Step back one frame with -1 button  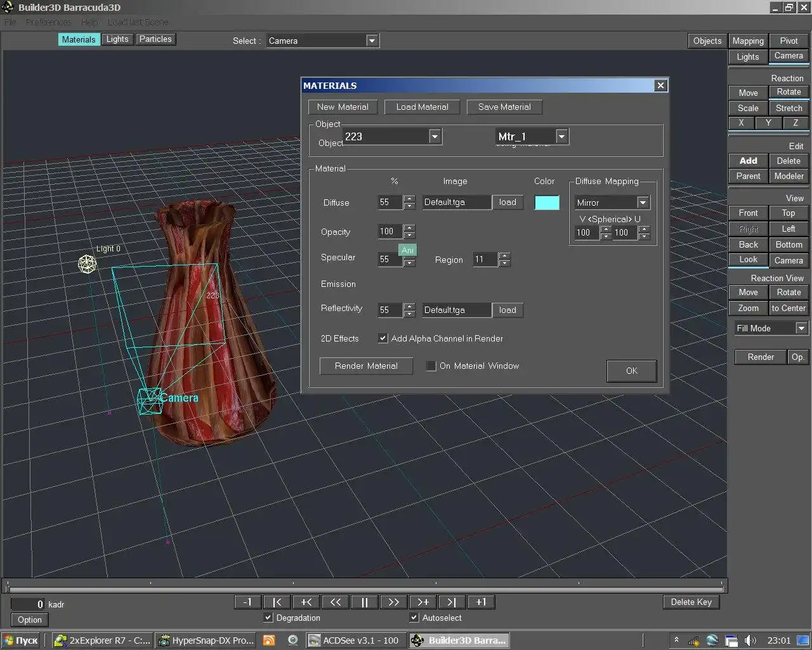[247, 602]
